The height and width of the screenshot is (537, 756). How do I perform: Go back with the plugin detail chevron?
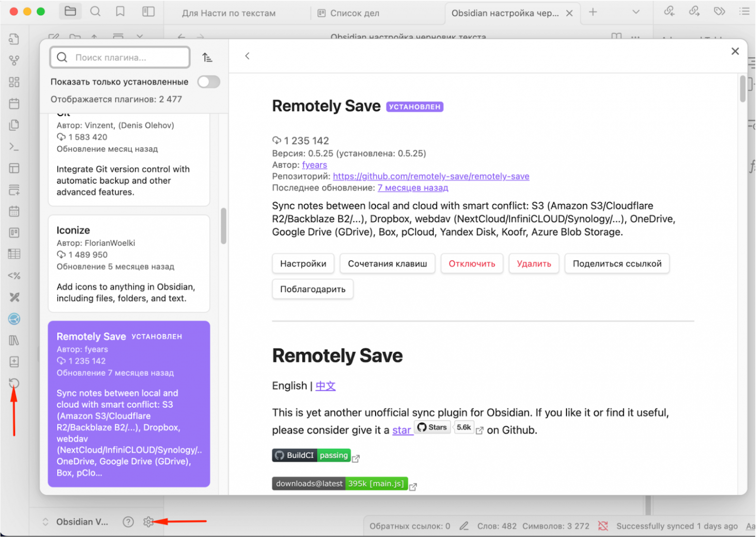click(x=247, y=56)
